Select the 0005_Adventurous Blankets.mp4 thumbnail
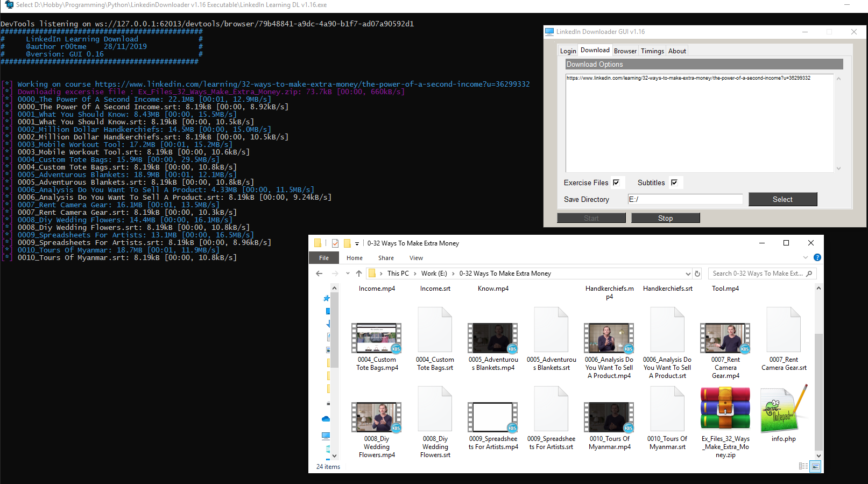Screen dimensions: 868x484 click(493, 338)
